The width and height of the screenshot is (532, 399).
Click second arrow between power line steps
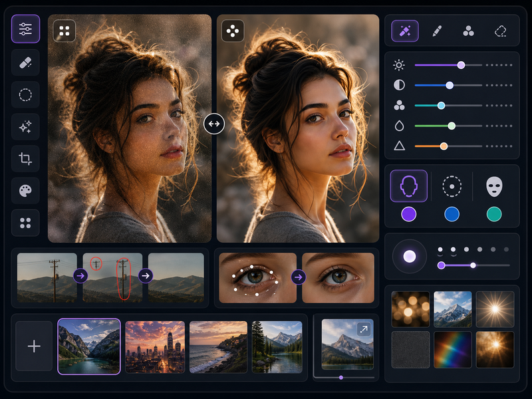(x=146, y=276)
